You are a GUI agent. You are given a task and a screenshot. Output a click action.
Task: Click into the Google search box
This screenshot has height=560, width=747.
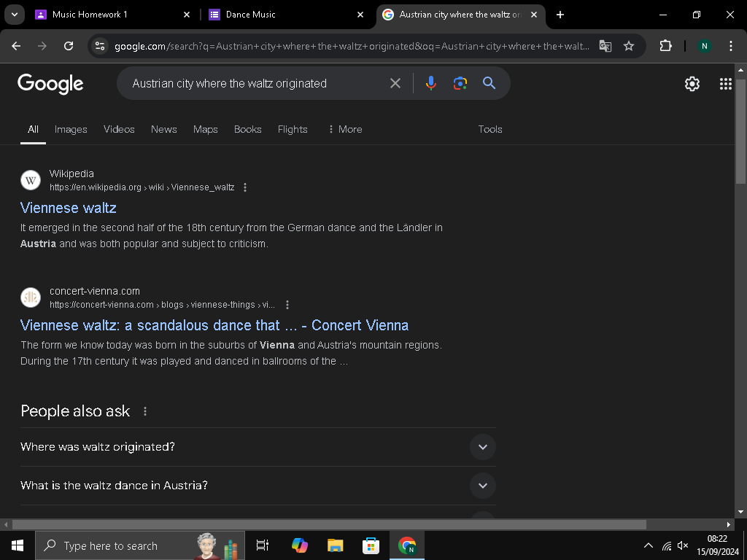tap(258, 83)
